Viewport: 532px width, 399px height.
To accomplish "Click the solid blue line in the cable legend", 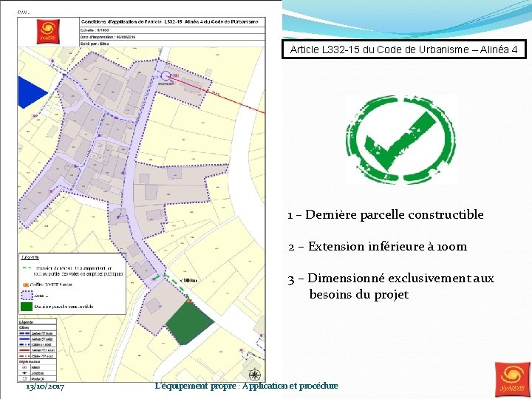I will [24, 339].
